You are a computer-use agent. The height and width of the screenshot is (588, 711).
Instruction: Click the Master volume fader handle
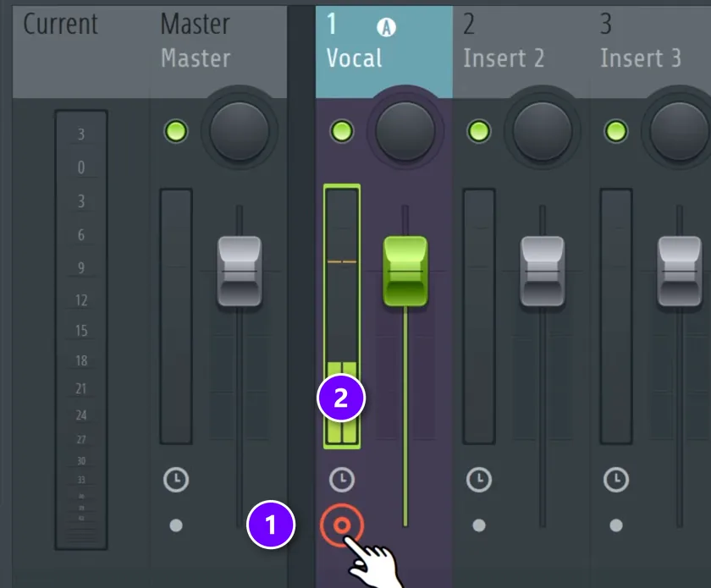pos(240,272)
